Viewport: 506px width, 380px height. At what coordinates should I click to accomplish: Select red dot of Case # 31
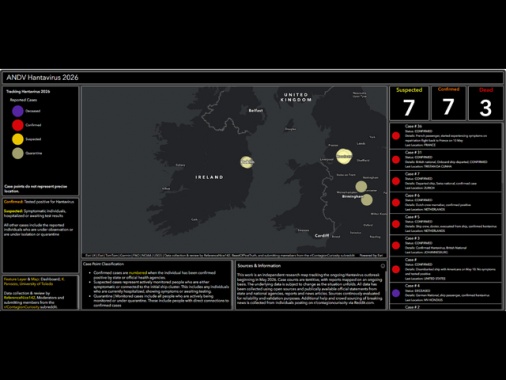396,160
